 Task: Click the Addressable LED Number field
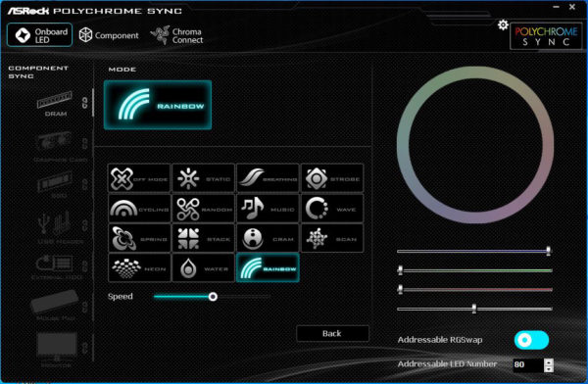[528, 364]
